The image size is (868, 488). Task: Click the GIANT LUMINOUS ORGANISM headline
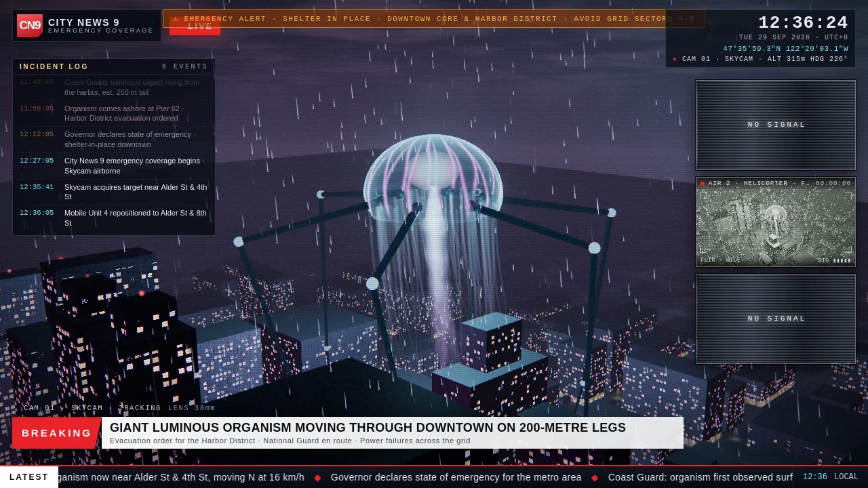point(368,428)
